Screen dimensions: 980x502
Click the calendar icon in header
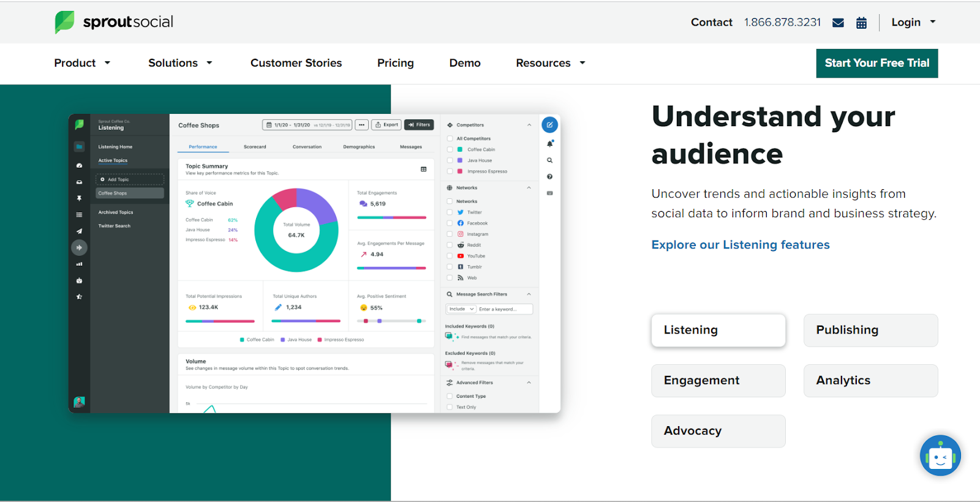click(x=861, y=23)
